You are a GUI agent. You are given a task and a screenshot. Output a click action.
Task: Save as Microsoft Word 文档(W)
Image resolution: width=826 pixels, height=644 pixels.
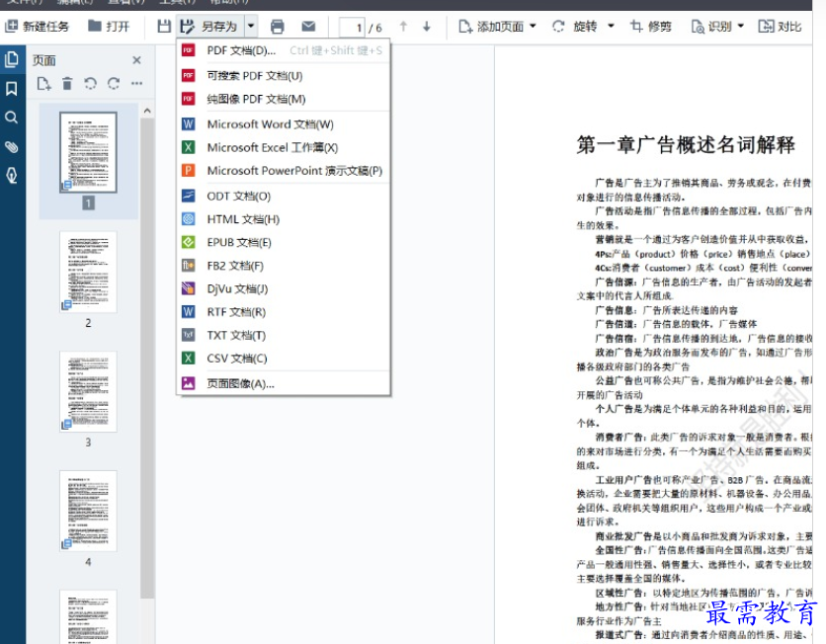click(x=284, y=124)
